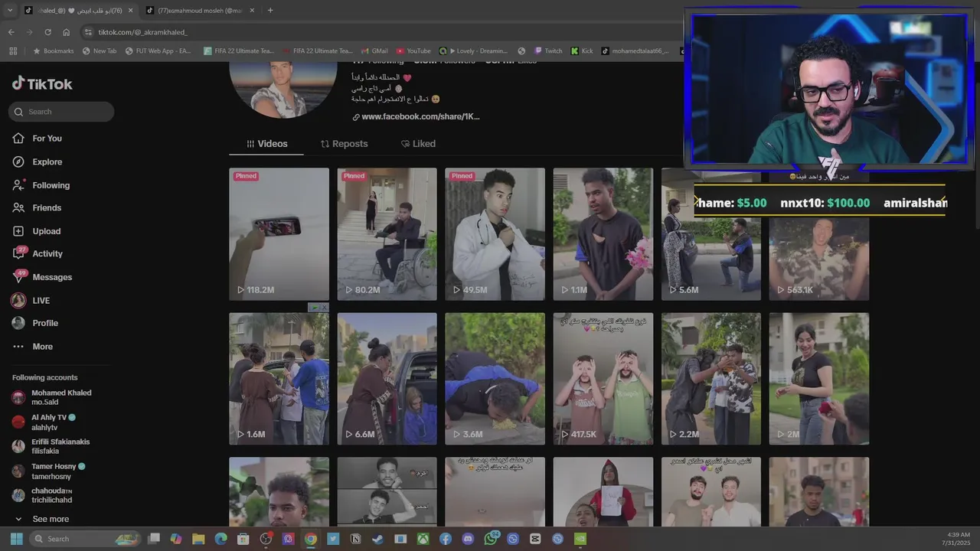Open the apps grid icon in bookmarks bar
The image size is (980, 551).
point(13,51)
